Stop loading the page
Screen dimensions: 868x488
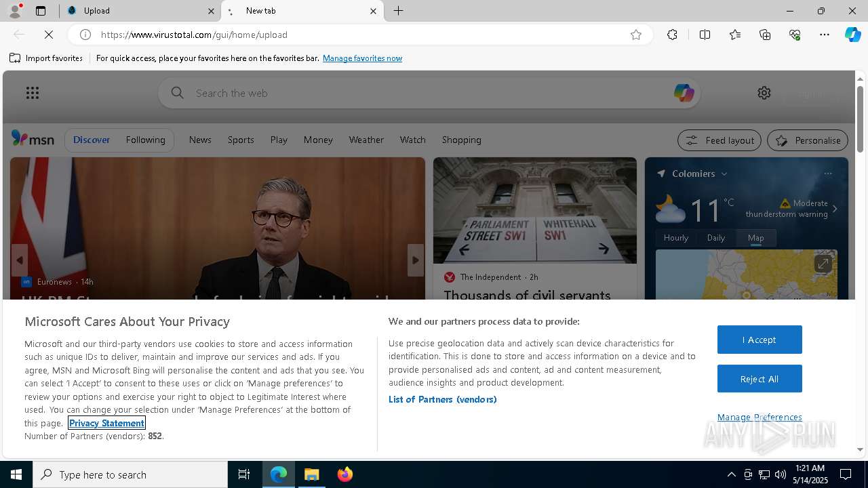click(x=49, y=35)
